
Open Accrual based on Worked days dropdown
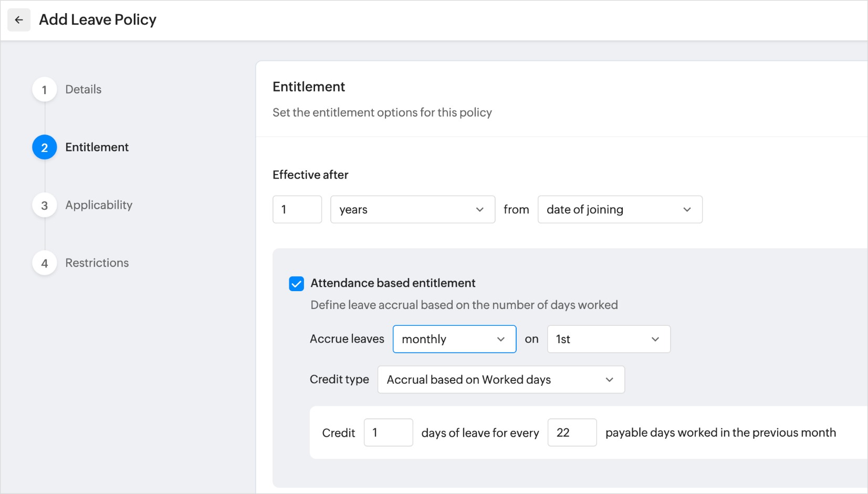pos(501,380)
